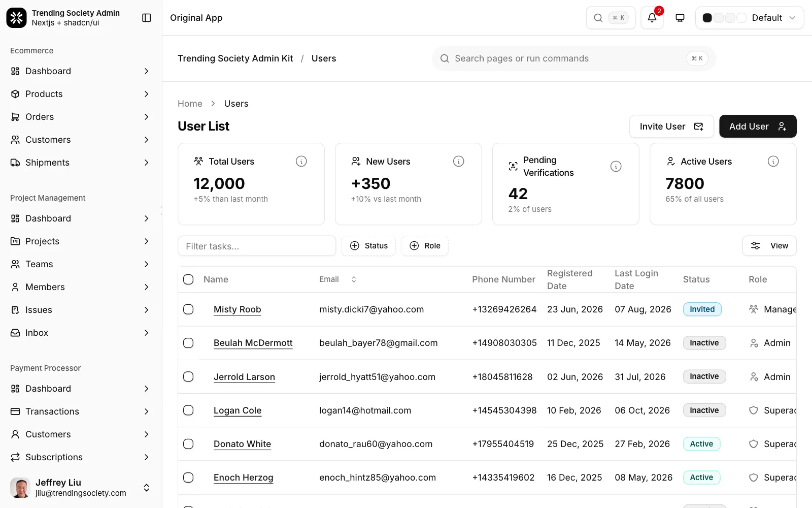This screenshot has height=508, width=812.
Task: Check the Jerrold Larson row checkbox
Action: click(x=188, y=376)
